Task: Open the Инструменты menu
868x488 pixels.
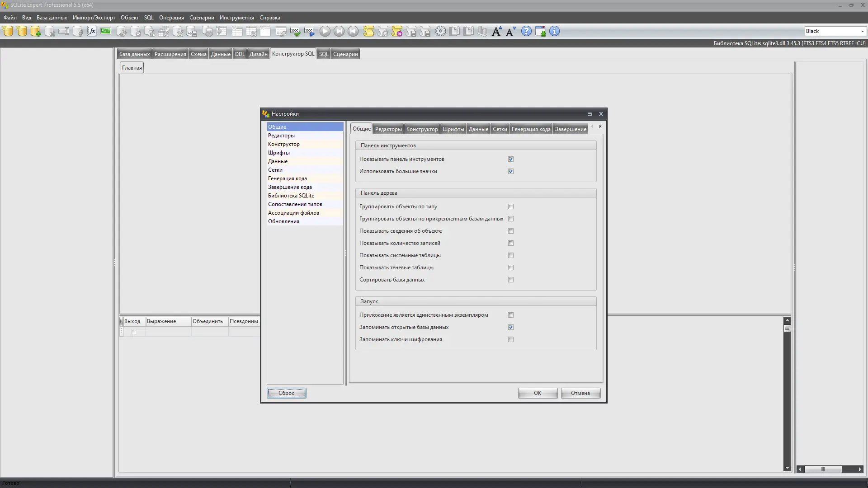Action: tap(236, 18)
